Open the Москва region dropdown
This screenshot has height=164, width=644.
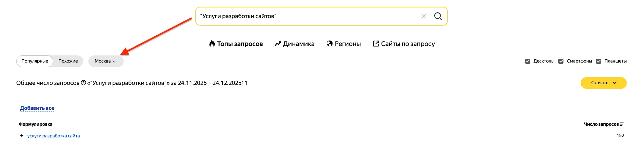(x=106, y=61)
